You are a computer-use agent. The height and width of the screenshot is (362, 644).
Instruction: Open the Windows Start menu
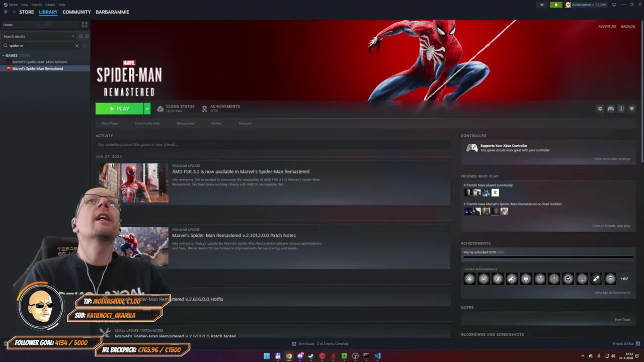click(x=267, y=356)
